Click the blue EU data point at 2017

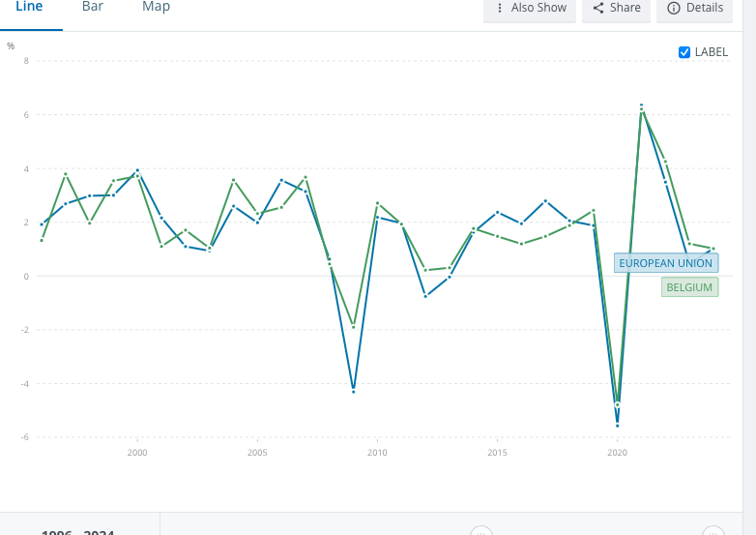545,201
